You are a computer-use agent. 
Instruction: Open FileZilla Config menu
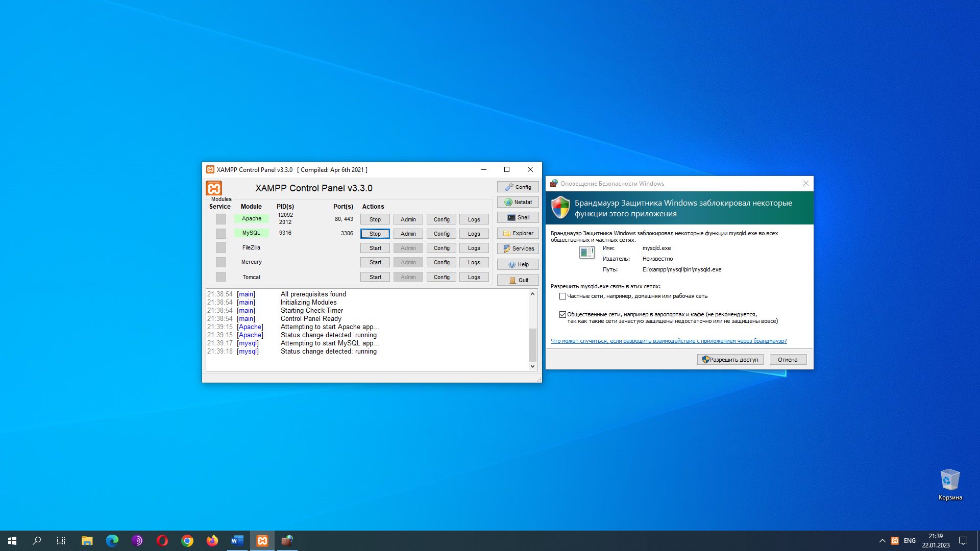click(x=442, y=248)
